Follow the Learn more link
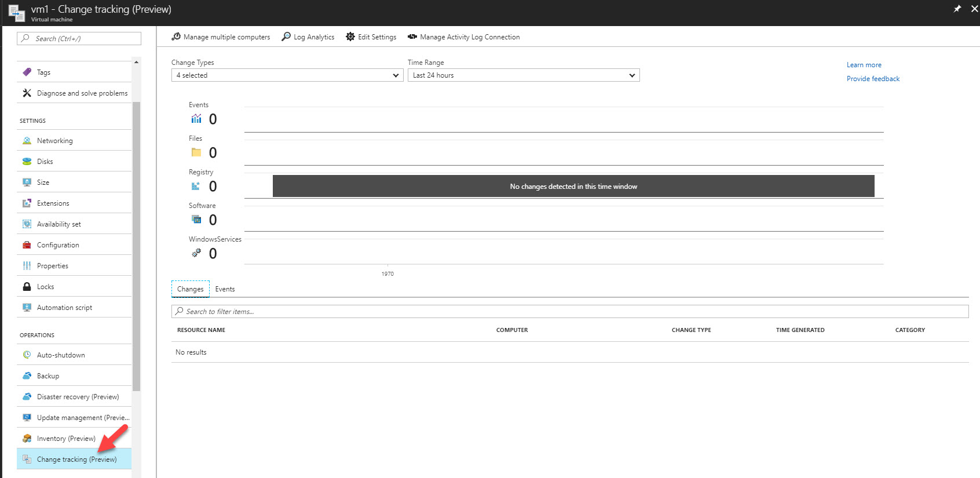Screen dimensions: 980x478 click(x=864, y=65)
